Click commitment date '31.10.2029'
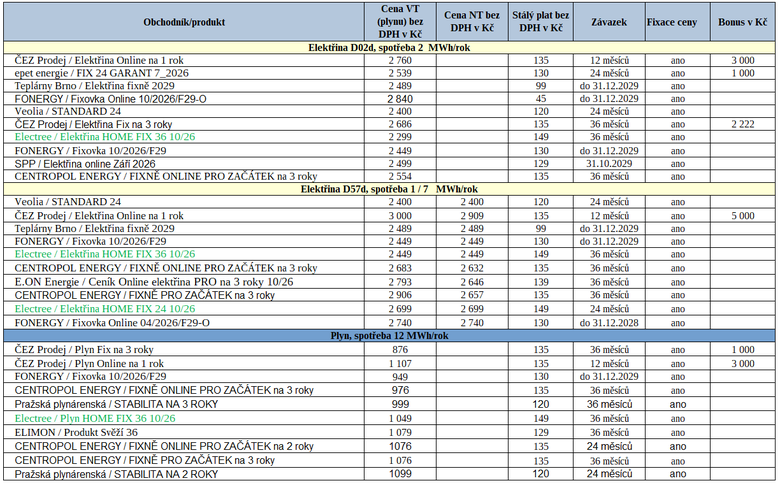Image resolution: width=780 pixels, height=483 pixels. [x=609, y=164]
